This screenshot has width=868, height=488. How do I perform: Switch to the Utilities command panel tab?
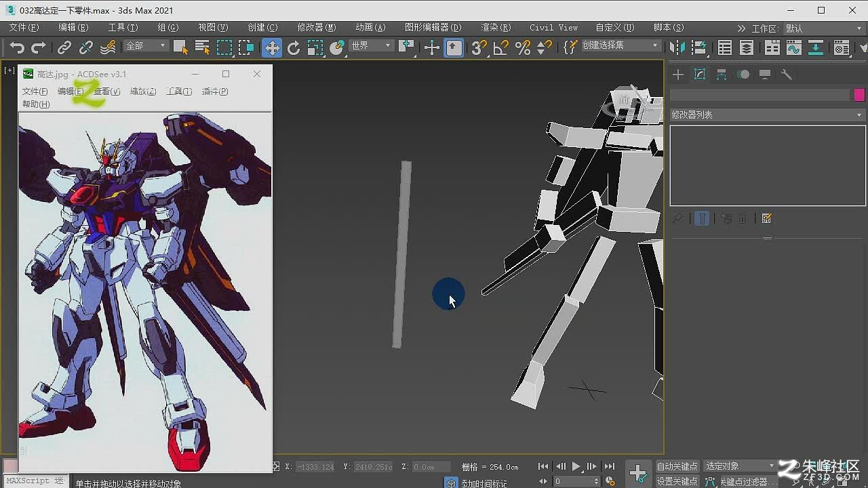pyautogui.click(x=787, y=75)
